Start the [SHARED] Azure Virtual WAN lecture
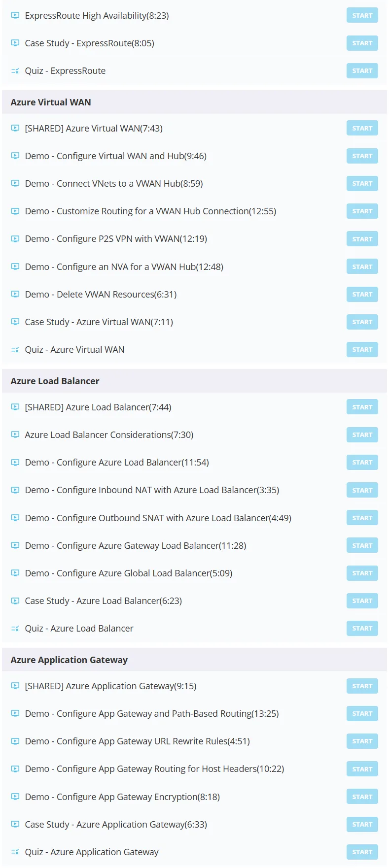The height and width of the screenshot is (868, 389). point(362,128)
